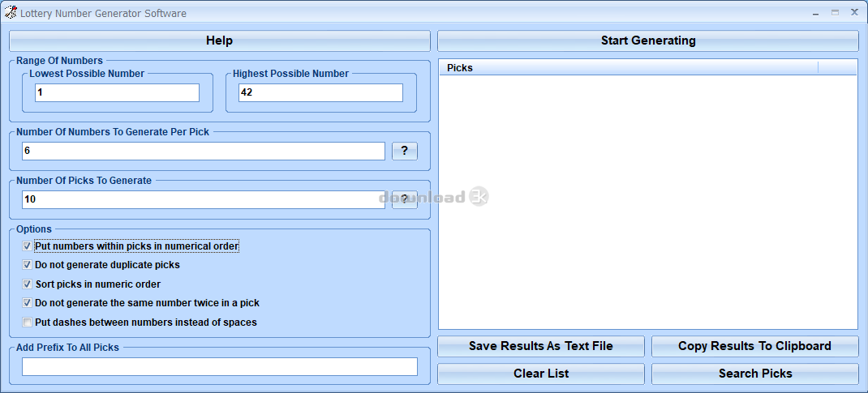Screen dimensions: 868x393
Task: Click the Highest Possible Number field
Action: (320, 93)
